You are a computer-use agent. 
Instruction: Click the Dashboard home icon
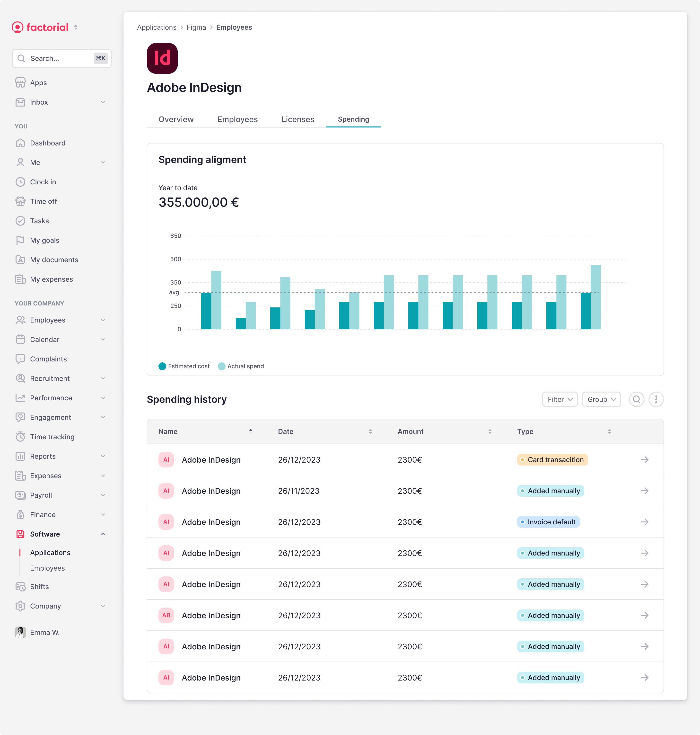(x=20, y=143)
